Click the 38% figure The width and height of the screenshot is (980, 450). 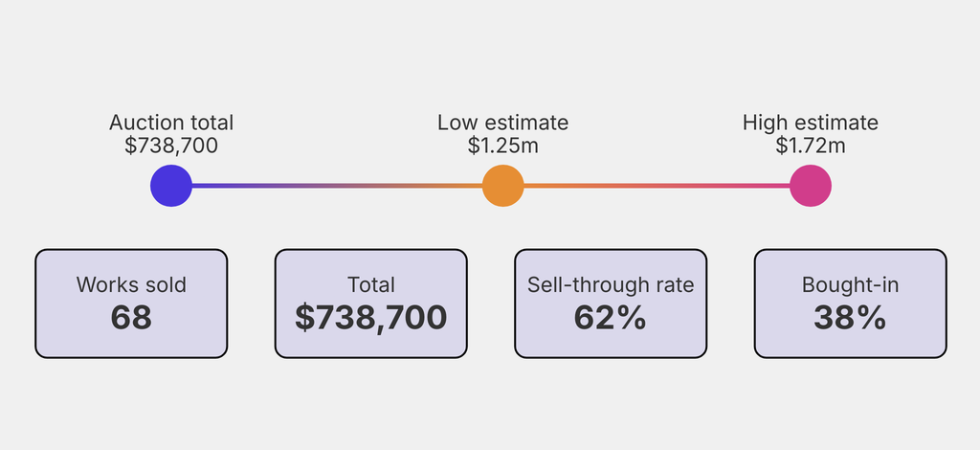point(850,317)
